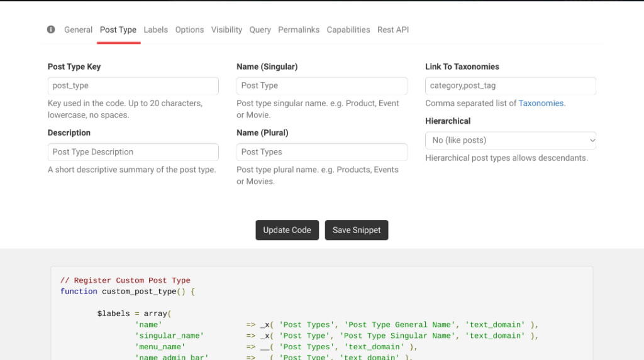The width and height of the screenshot is (644, 360).
Task: Select the Post Type tab
Action: point(118,30)
